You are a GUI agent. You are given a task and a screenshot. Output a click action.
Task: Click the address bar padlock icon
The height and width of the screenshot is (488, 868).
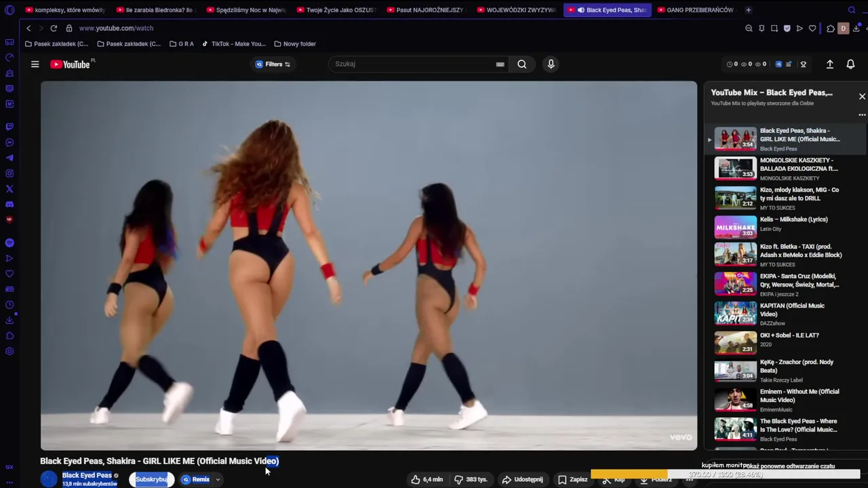click(69, 28)
